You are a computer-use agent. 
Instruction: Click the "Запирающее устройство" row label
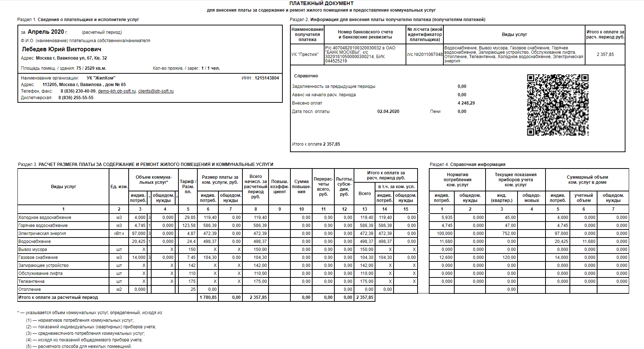pyautogui.click(x=44, y=265)
